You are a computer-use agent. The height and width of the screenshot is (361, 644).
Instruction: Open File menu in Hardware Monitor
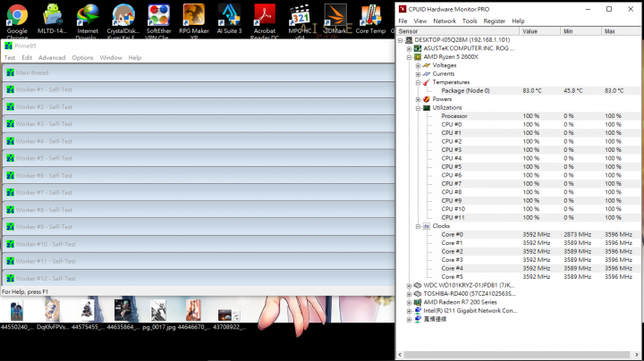tap(402, 21)
